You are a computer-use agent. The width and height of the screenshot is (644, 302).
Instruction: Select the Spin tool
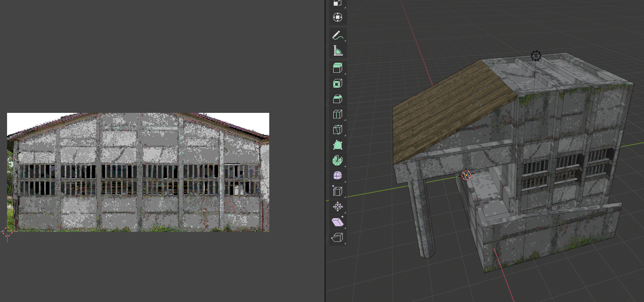click(338, 160)
